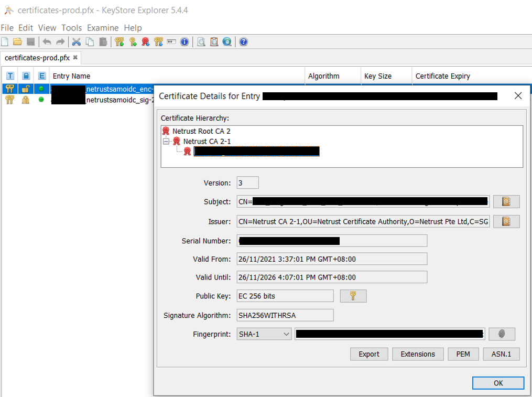Click the Algorithm column header

coord(333,76)
